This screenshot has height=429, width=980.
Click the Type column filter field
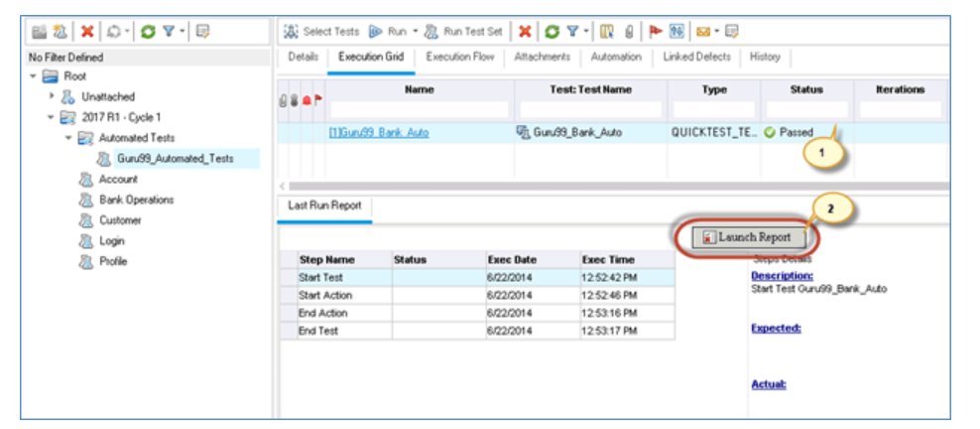pyautogui.click(x=714, y=109)
